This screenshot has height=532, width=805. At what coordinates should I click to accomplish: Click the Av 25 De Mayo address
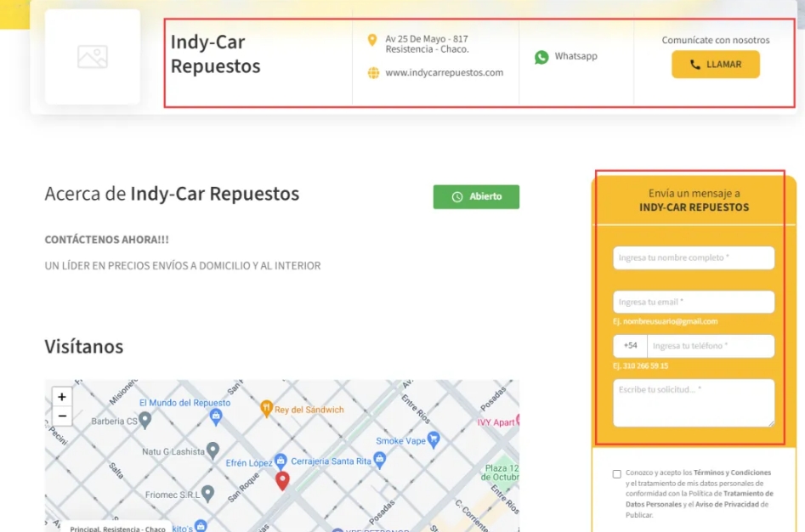click(x=427, y=44)
